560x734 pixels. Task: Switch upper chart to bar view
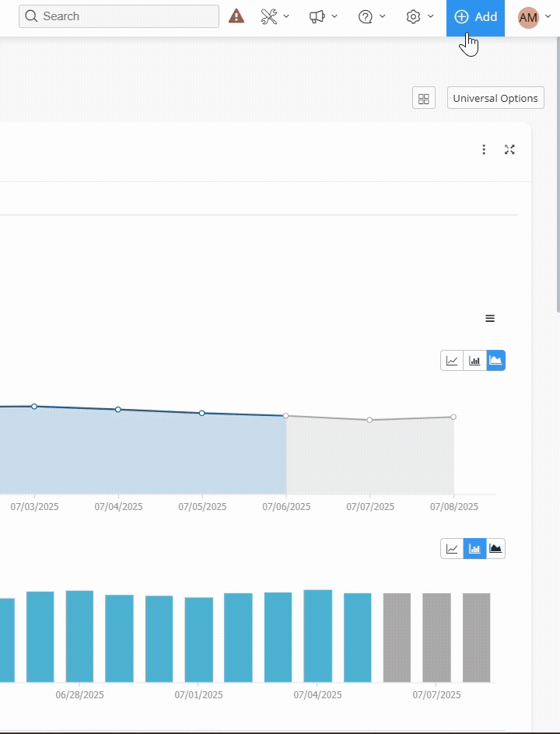pyautogui.click(x=474, y=361)
